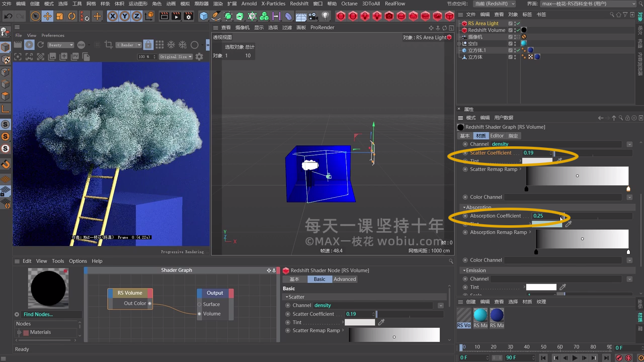
Task: Toggle layer checkbox for Redshift Volume
Action: pyautogui.click(x=511, y=30)
